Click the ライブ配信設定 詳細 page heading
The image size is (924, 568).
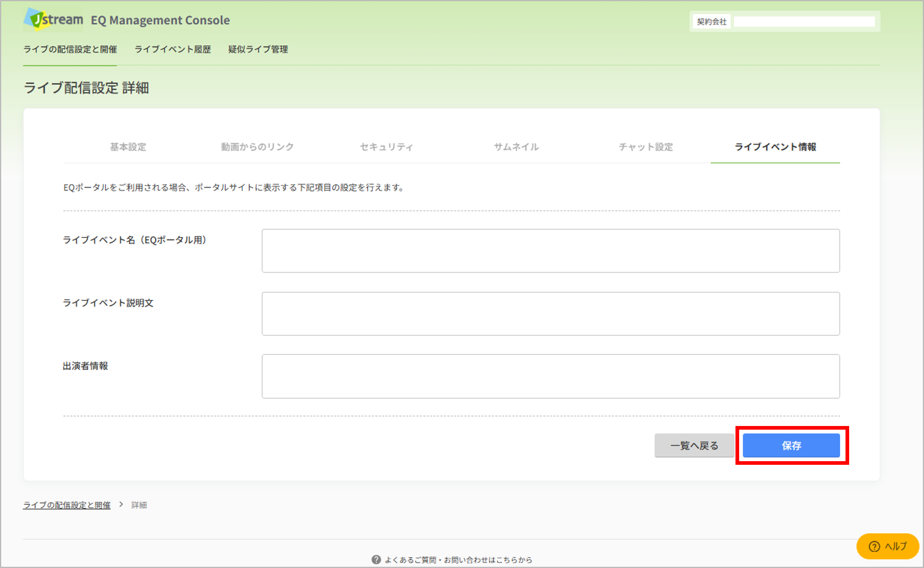(x=86, y=88)
